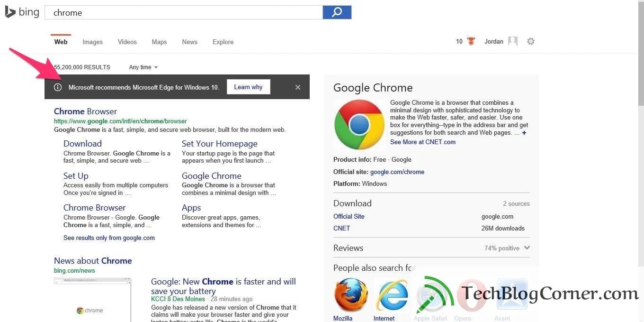Open the google.com/intl/en/chrome/browser URL
Image resolution: width=644 pixels, height=322 pixels.
120,121
